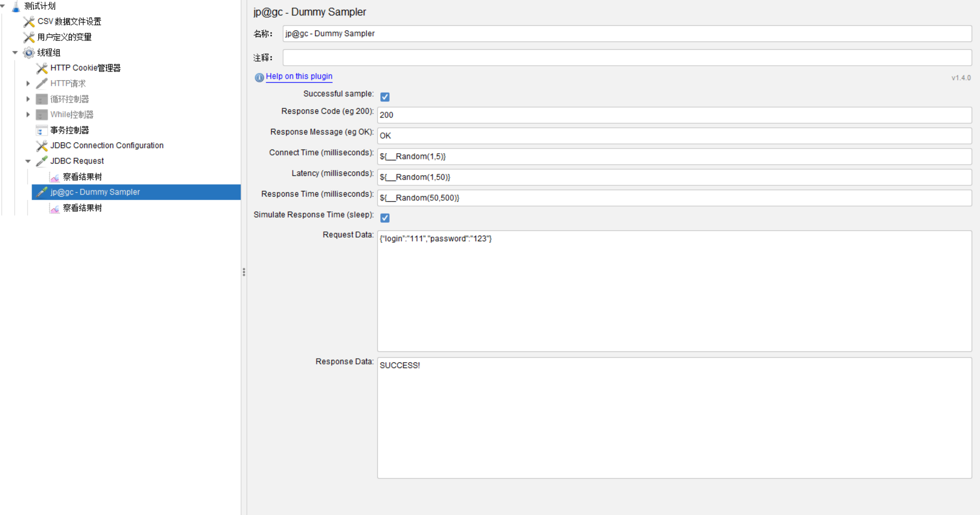Select HTTP Cookie管理器 in the tree

pyautogui.click(x=85, y=68)
